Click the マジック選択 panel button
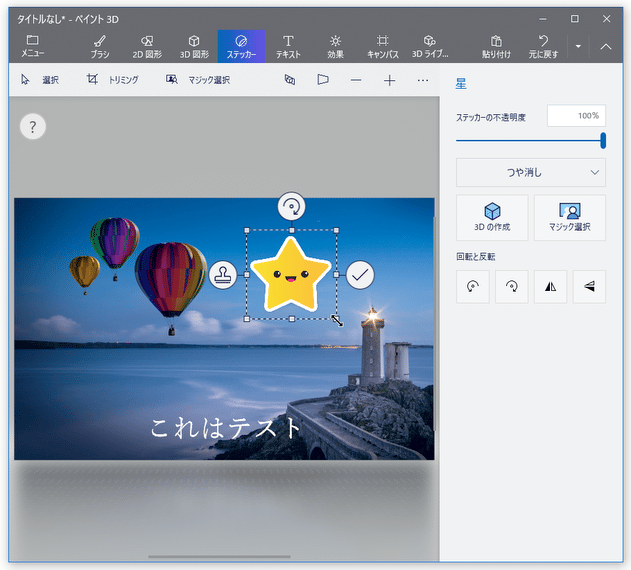 [x=569, y=217]
